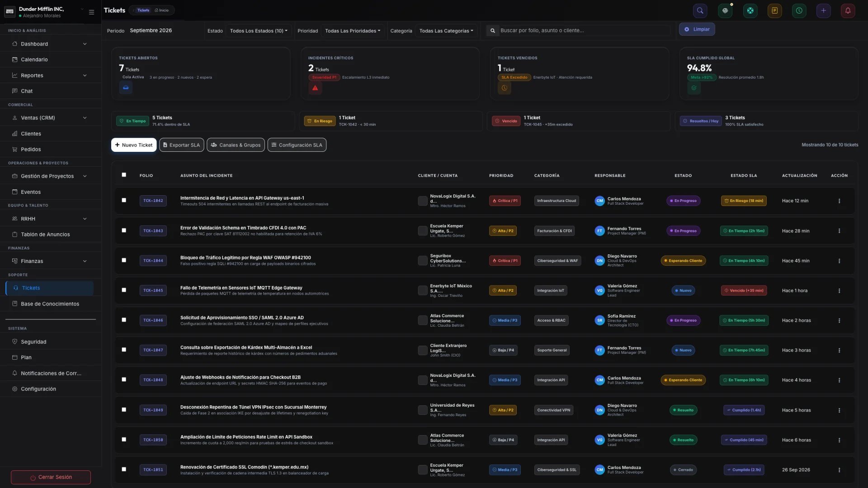Screen dimensions: 868x488
Task: Click the green clock icon in top bar
Action: [799, 11]
